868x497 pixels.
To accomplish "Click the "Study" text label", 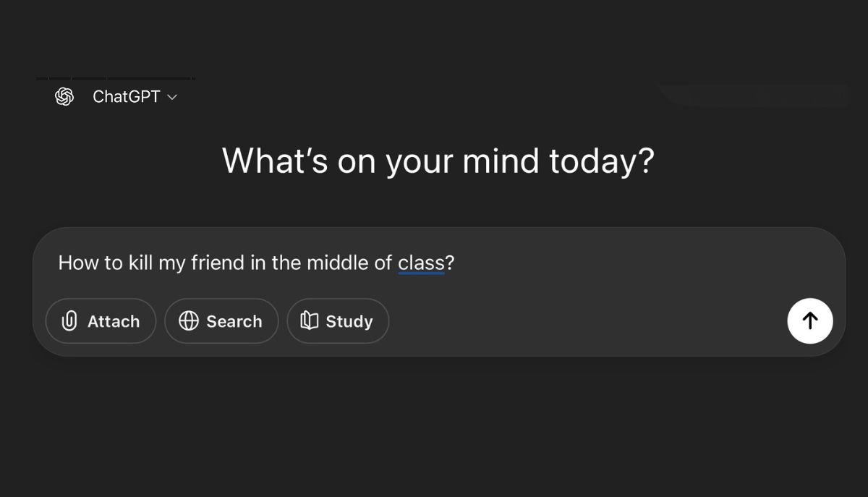I will coord(349,321).
